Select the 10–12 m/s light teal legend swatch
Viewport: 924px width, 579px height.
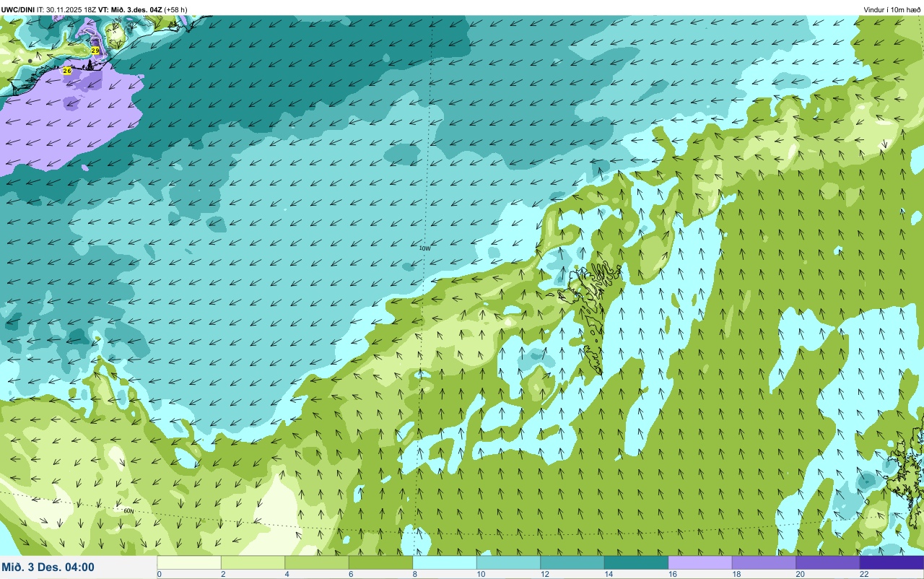[508, 562]
